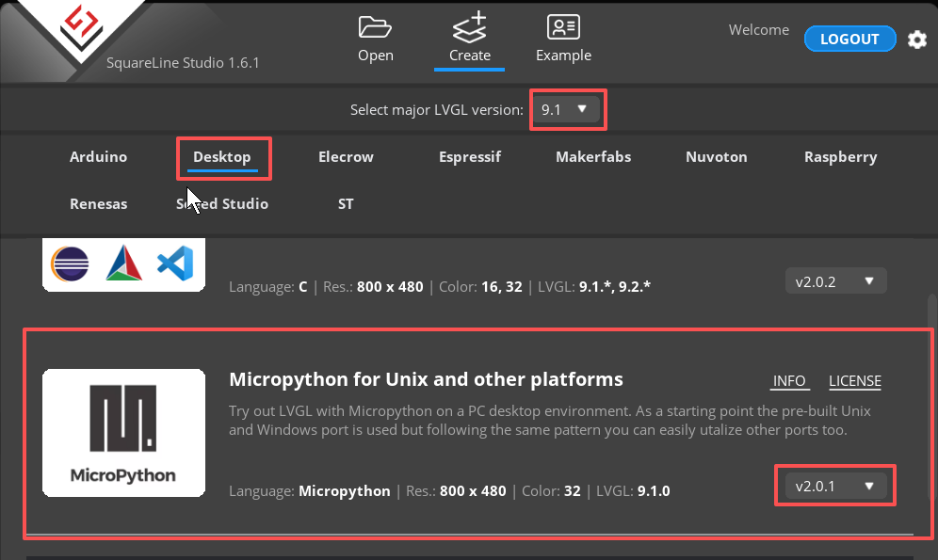Select the Nuvoton tab
Image resolution: width=938 pixels, height=560 pixels.
[717, 156]
